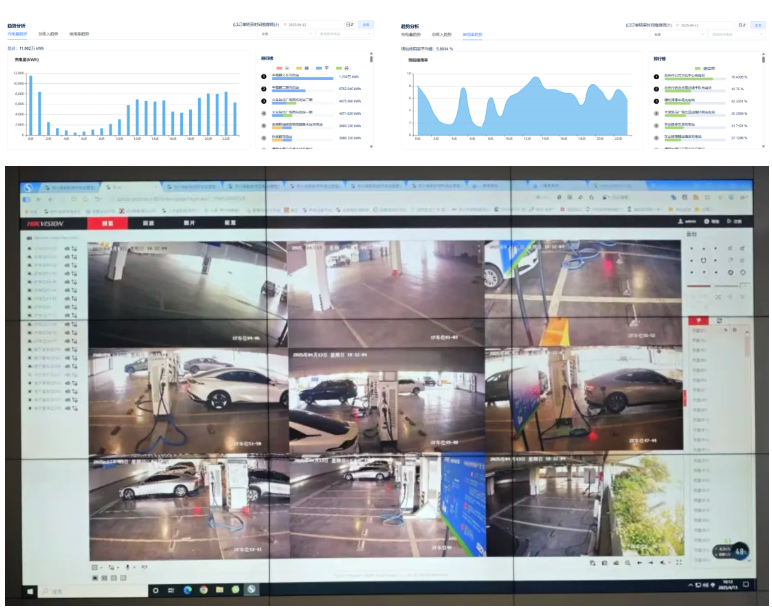Open the stream type dropdown below video grid
The width and height of the screenshot is (772, 609).
(x=111, y=567)
